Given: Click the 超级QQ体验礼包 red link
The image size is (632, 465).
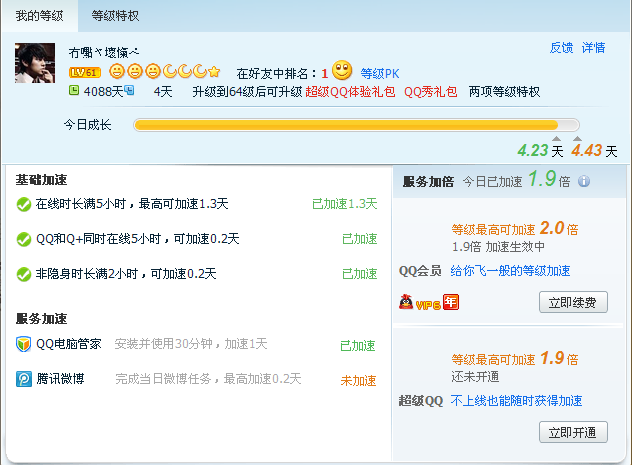Looking at the screenshot, I should (350, 92).
